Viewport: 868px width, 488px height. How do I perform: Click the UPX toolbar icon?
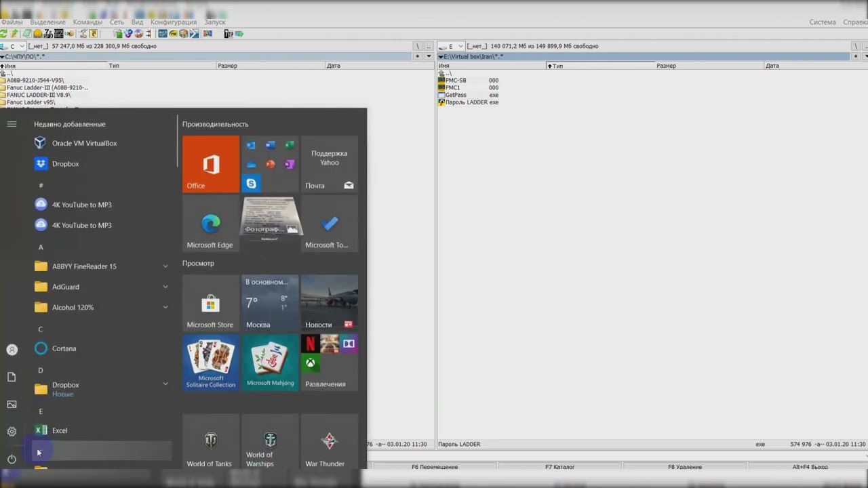click(58, 33)
